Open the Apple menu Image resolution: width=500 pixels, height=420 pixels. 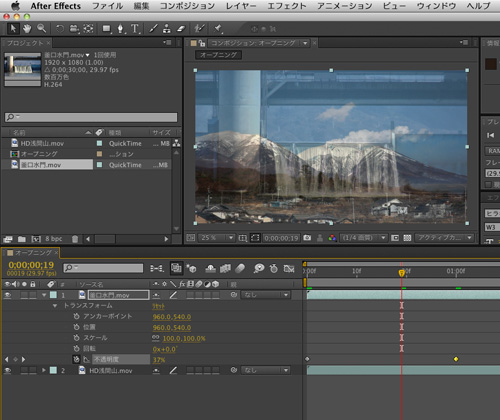pyautogui.click(x=15, y=6)
